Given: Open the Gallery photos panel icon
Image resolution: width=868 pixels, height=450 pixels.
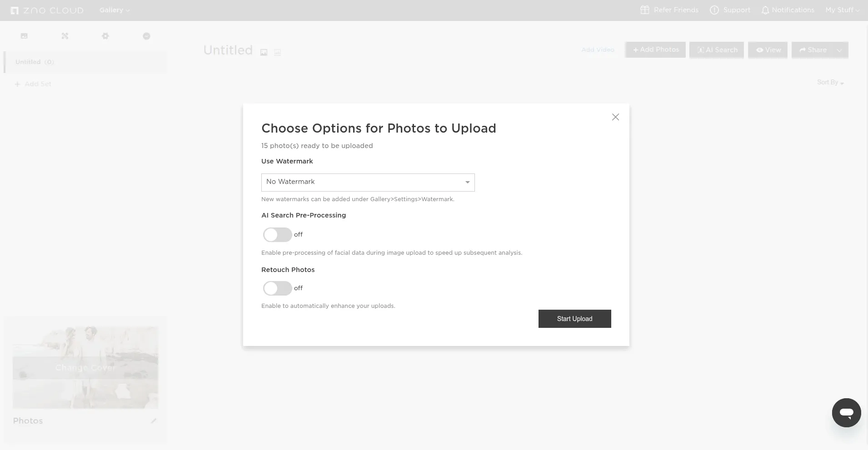Looking at the screenshot, I should click(24, 36).
